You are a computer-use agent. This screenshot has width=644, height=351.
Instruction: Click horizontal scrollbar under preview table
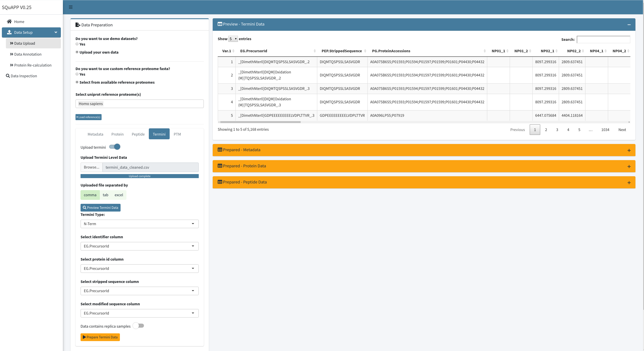260,122
